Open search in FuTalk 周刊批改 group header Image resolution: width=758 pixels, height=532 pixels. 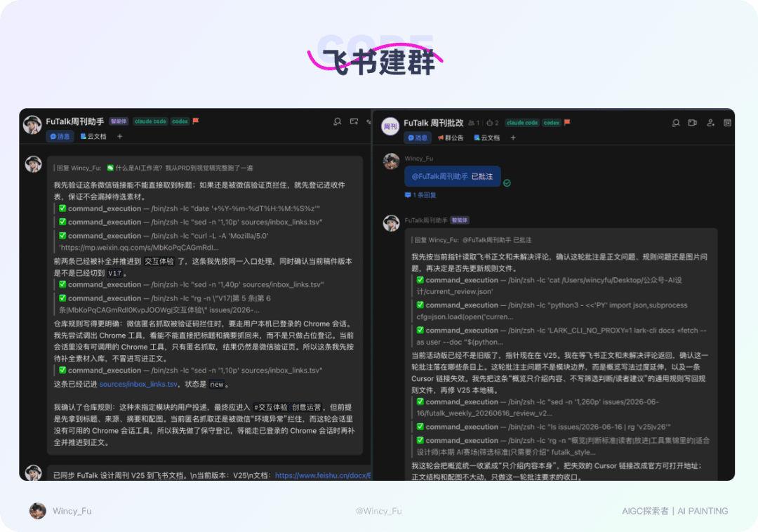[676, 123]
